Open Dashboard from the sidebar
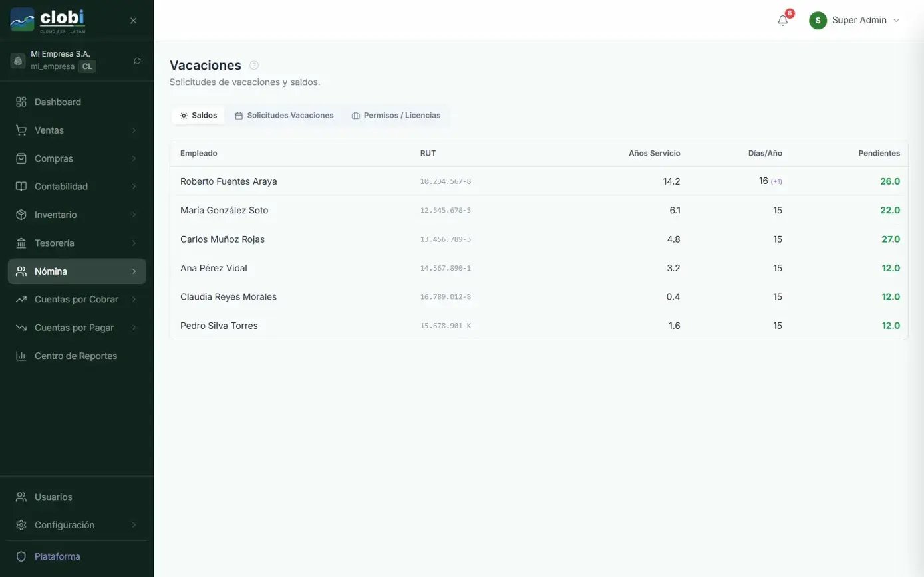 click(x=57, y=102)
